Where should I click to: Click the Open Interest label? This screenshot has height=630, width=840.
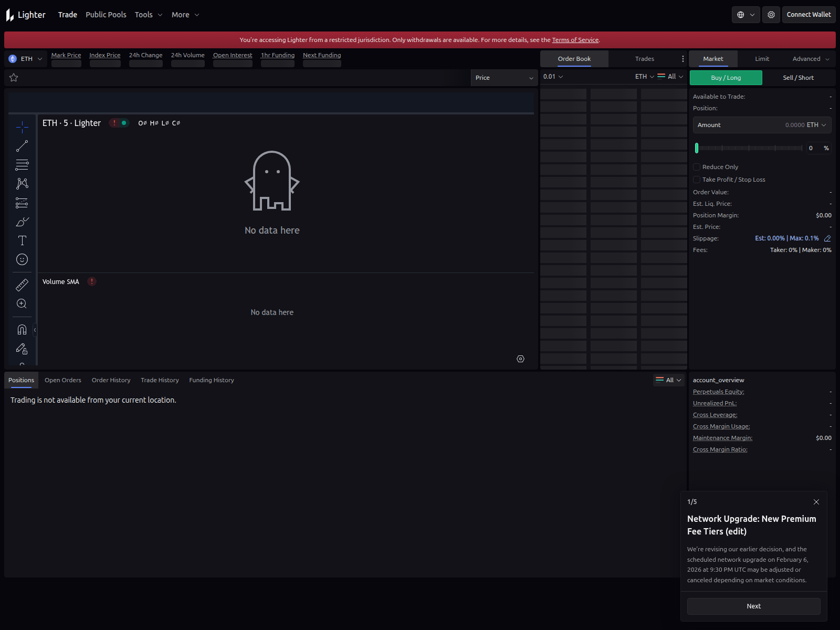click(233, 55)
